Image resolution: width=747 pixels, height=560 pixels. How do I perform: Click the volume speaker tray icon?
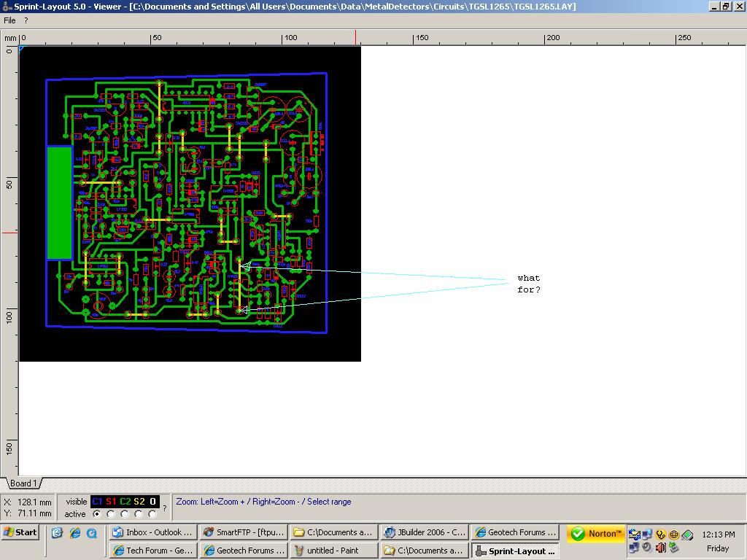[660, 547]
